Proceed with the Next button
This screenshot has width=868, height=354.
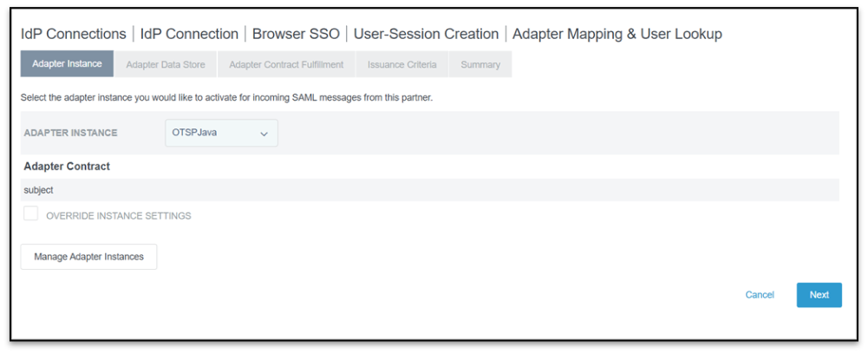point(819,295)
